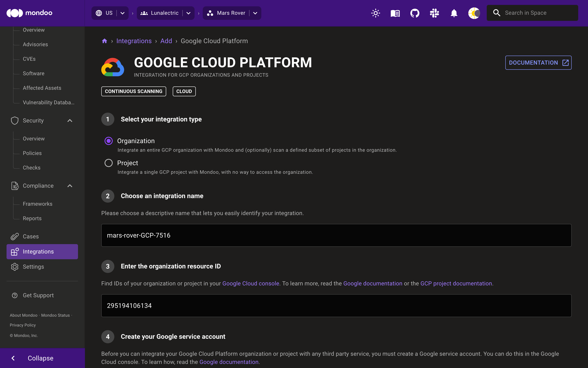Click Mondoo Status footer link
Image resolution: width=588 pixels, height=368 pixels.
(55, 315)
